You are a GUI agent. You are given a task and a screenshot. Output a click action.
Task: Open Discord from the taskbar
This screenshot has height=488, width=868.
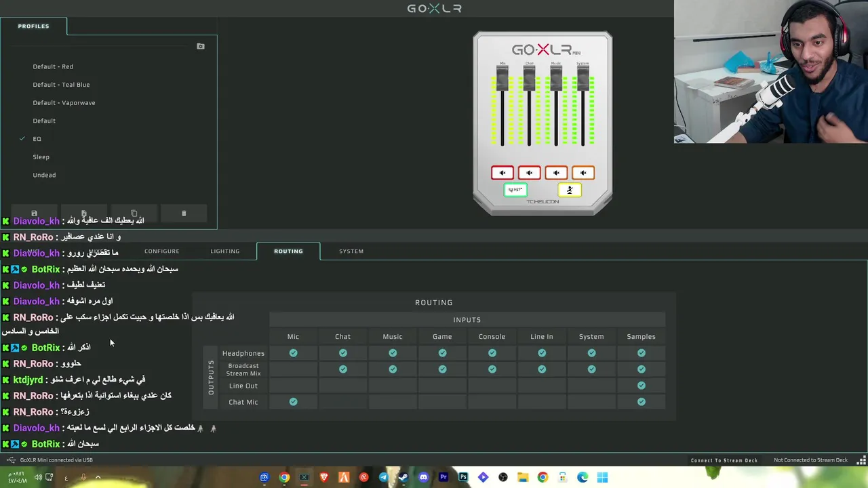[424, 477]
